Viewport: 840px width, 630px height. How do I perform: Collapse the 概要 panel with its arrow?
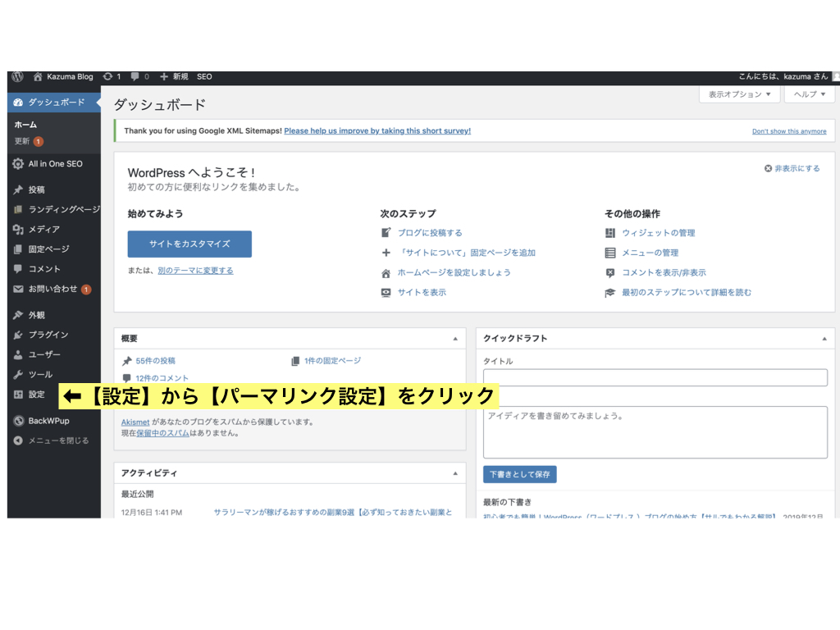pyautogui.click(x=455, y=339)
